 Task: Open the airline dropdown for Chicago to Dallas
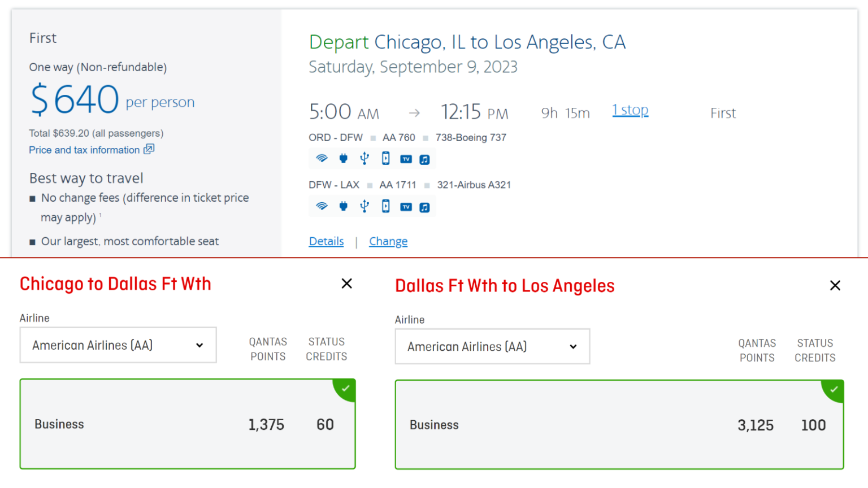[x=118, y=345]
